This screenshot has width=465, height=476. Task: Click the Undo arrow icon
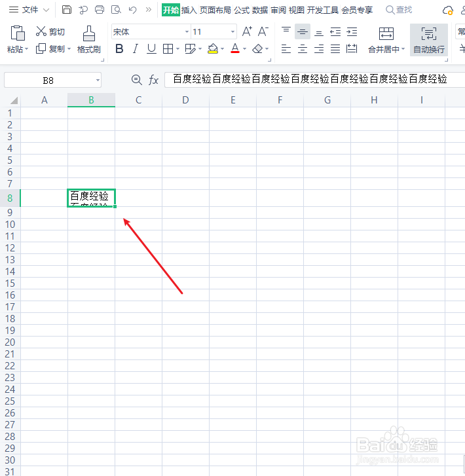(132, 10)
